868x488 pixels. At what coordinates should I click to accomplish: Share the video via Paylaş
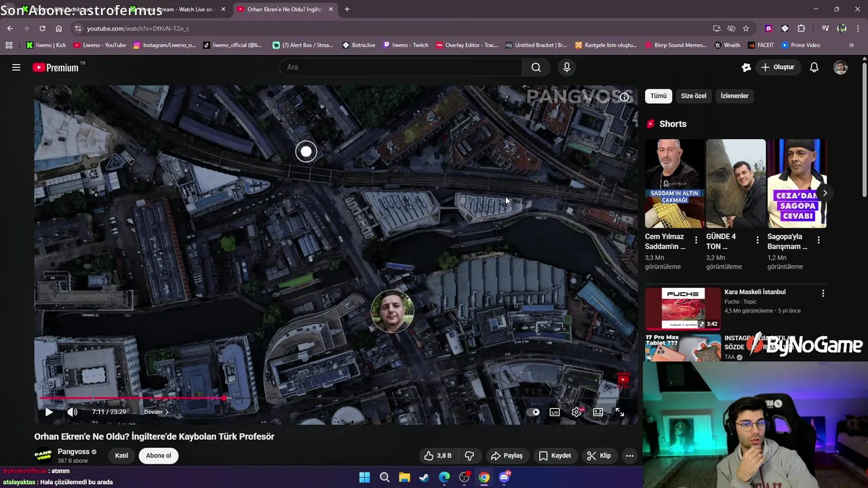click(507, 455)
